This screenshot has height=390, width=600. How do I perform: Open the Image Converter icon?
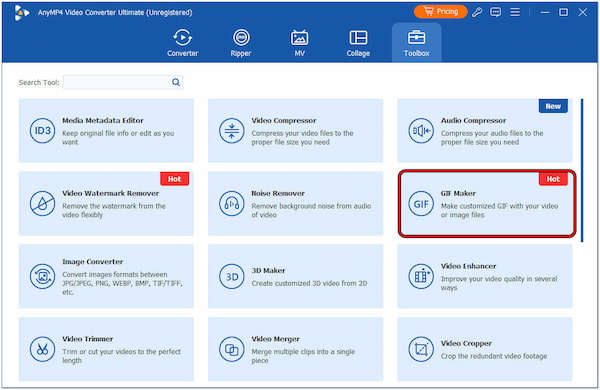tap(42, 276)
